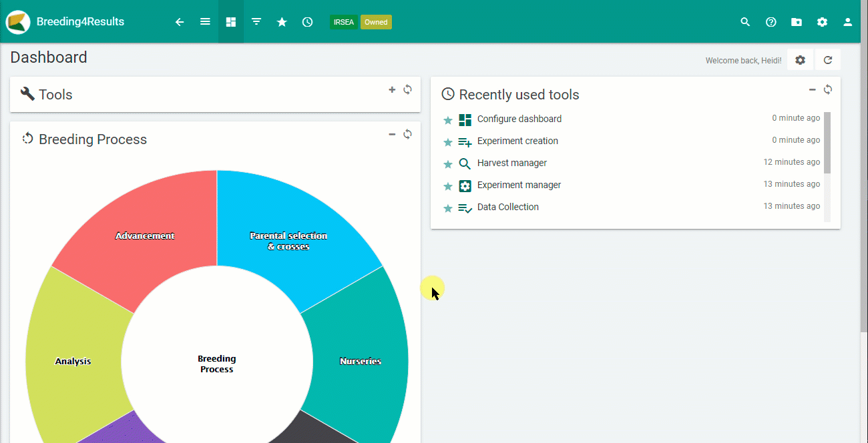Click Configure dashboard's 0 minute ago timestamp
868x443 pixels.
(796, 118)
